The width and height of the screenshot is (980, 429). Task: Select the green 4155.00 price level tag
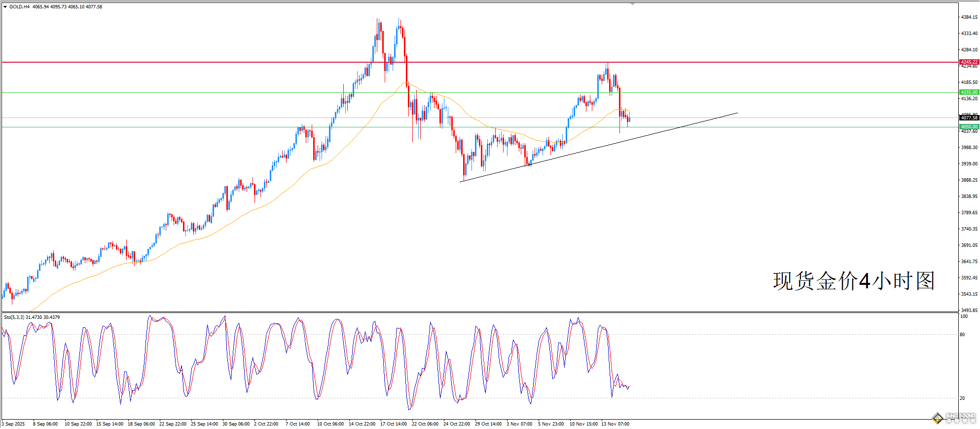click(969, 92)
